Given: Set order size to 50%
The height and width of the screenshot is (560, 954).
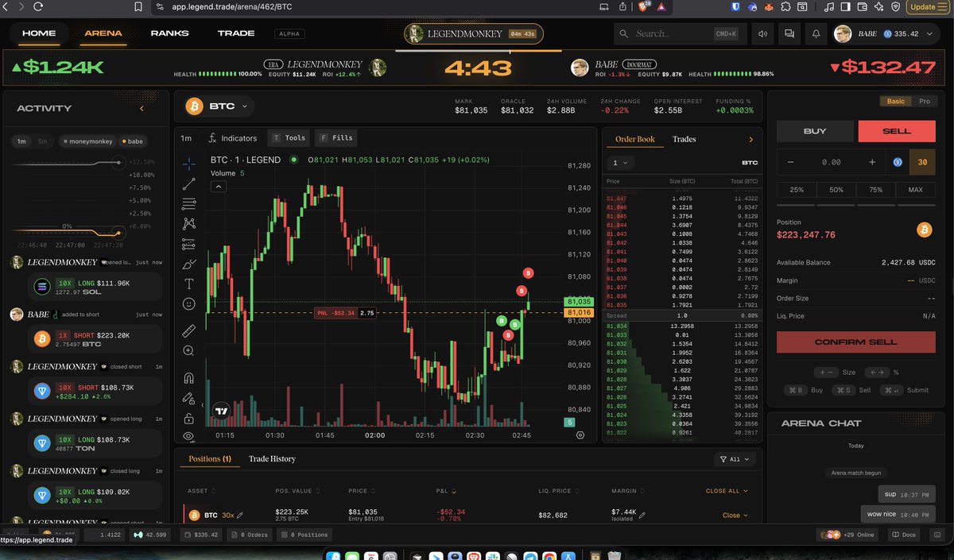Looking at the screenshot, I should (836, 190).
